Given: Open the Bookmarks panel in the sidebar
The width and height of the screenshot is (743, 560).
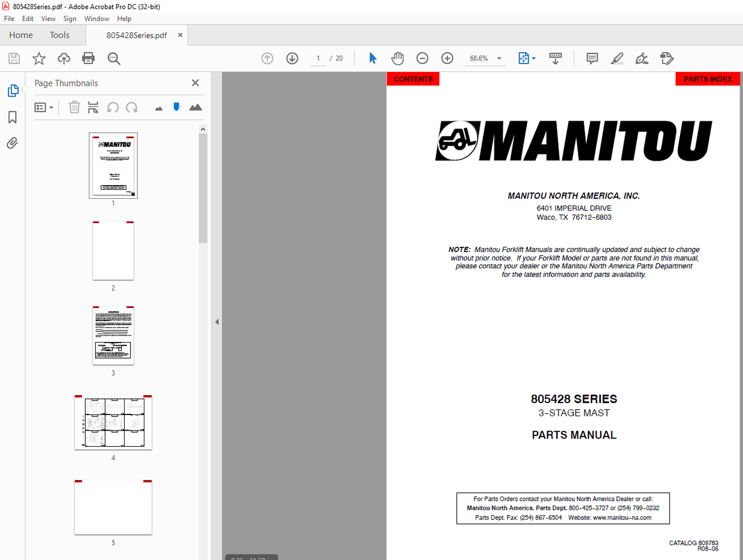Looking at the screenshot, I should 12,117.
